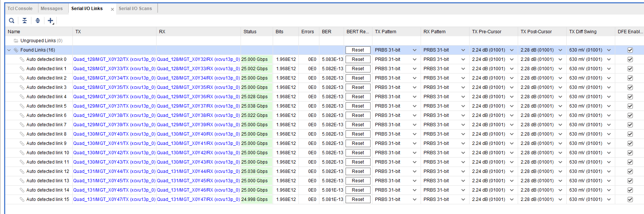Open TX Pattern dropdown for link 2
The image size is (644, 214).
pyautogui.click(x=414, y=78)
